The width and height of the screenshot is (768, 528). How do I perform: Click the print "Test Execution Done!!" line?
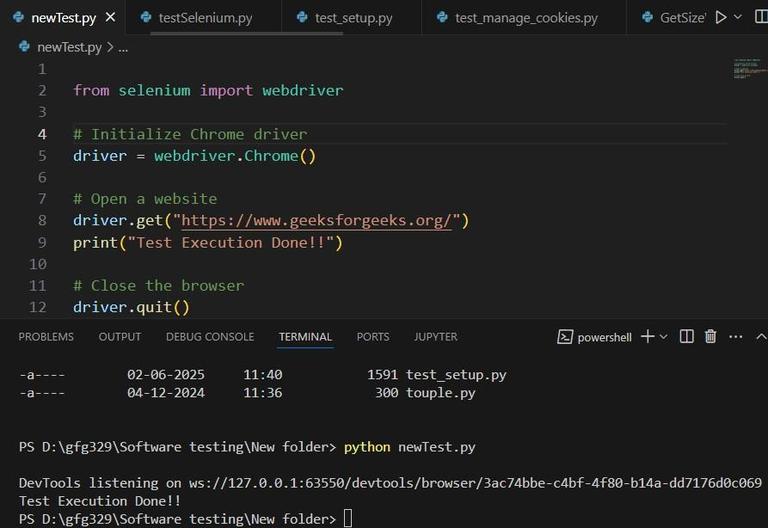click(x=208, y=243)
